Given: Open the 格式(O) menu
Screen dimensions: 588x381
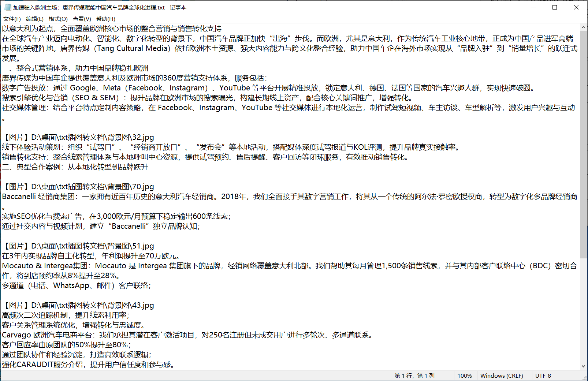Looking at the screenshot, I should pyautogui.click(x=58, y=19).
